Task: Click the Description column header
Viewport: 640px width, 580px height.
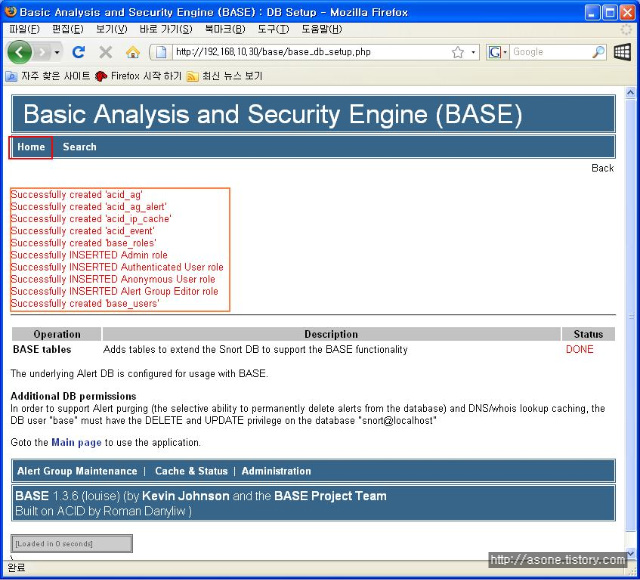Action: (x=331, y=334)
